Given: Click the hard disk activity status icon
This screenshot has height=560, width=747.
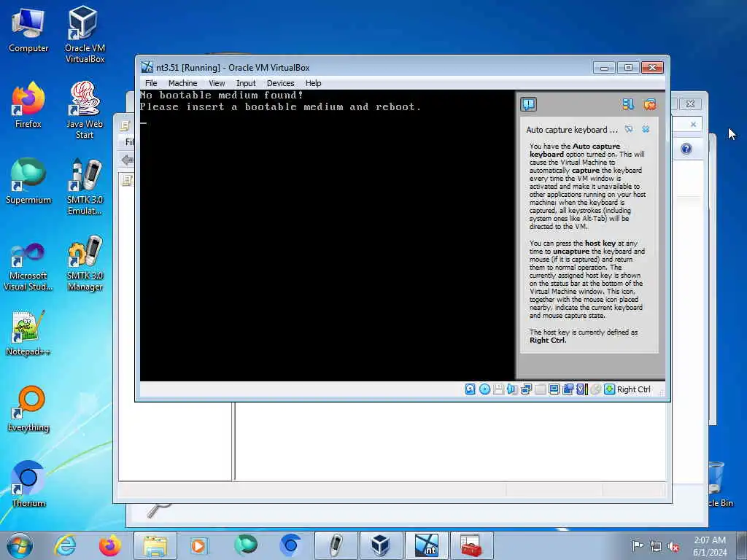Looking at the screenshot, I should [470, 389].
